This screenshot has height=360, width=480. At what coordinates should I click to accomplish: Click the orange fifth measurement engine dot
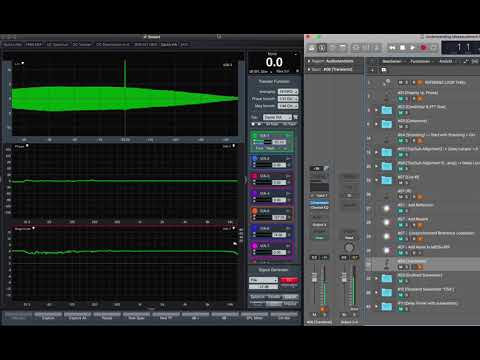click(255, 211)
